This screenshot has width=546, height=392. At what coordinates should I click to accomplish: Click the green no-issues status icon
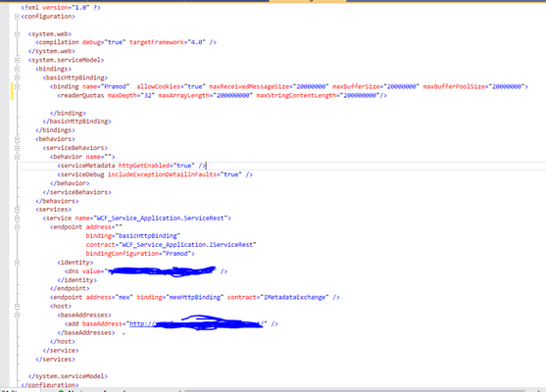[x=62, y=391]
